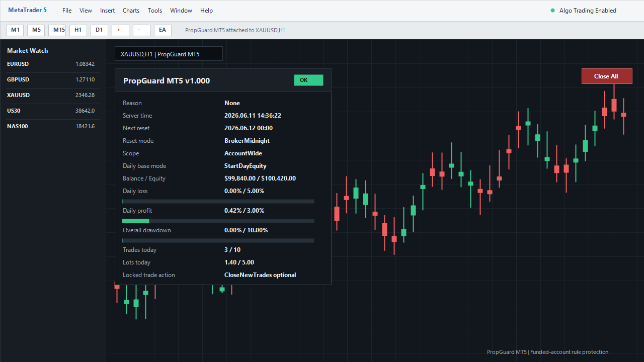This screenshot has height=362, width=644.
Task: Switch chart to M1 timeframe
Action: pos(15,30)
